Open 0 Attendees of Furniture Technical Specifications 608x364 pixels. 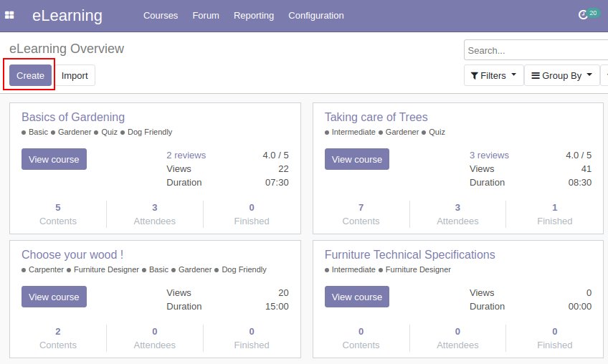click(457, 338)
